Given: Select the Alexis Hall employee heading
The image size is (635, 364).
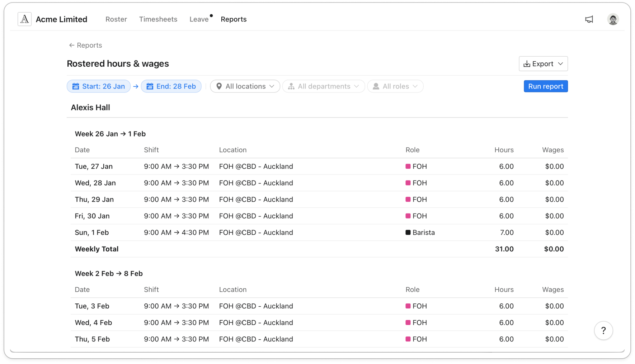Looking at the screenshot, I should (x=90, y=107).
